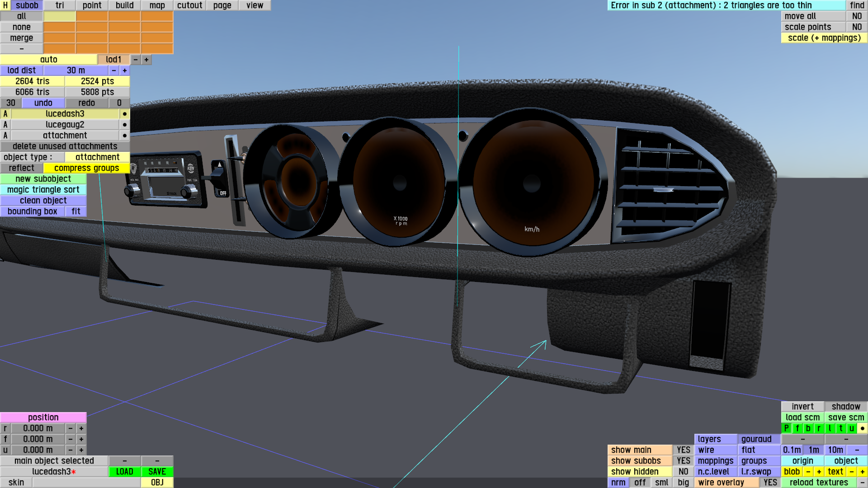Increase blob size with plus
The height and width of the screenshot is (488, 868).
pos(819,472)
